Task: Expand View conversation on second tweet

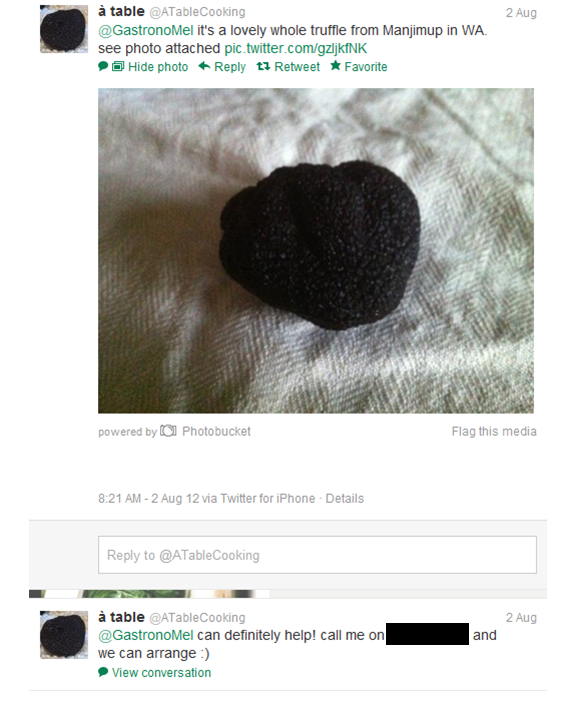Action: (x=161, y=673)
